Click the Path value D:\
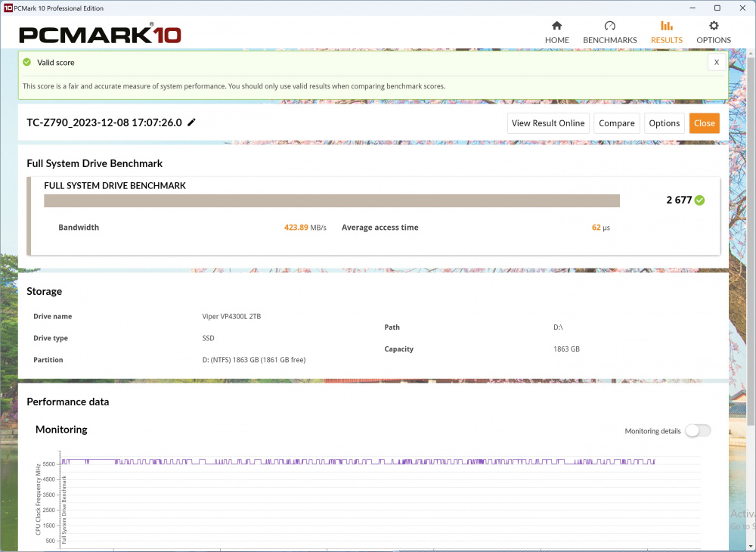 click(558, 327)
